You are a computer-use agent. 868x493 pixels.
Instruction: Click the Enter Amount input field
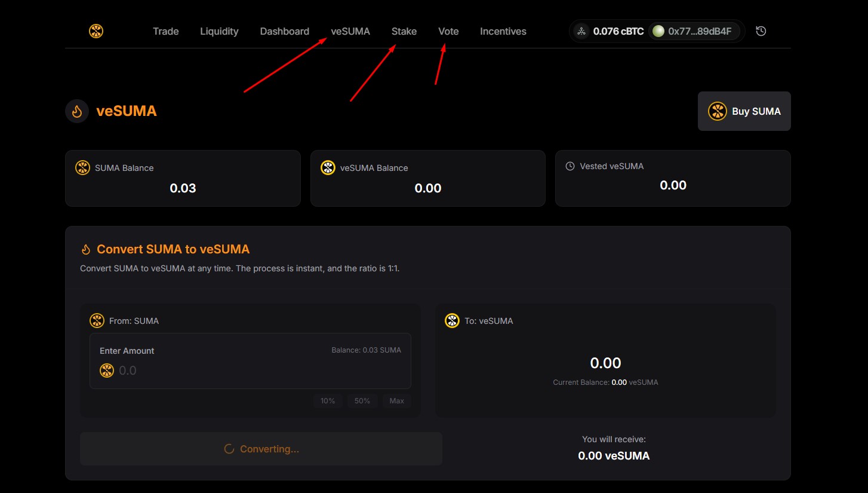250,361
